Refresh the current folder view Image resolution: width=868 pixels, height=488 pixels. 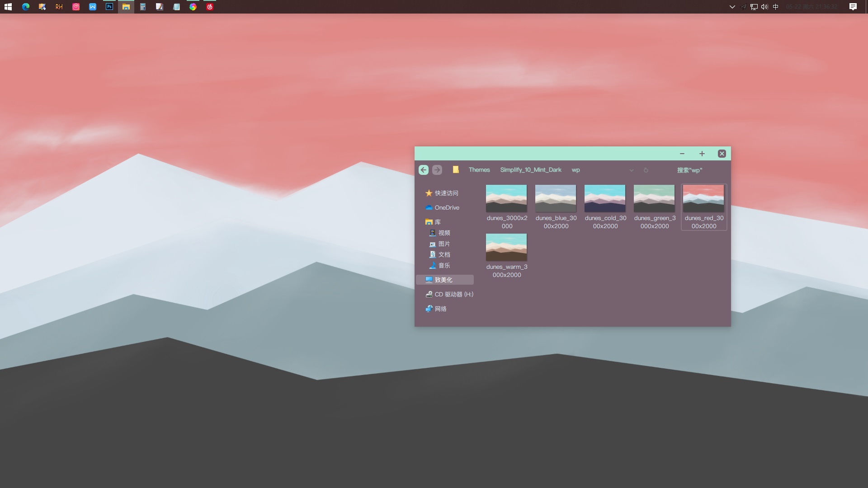(x=646, y=170)
